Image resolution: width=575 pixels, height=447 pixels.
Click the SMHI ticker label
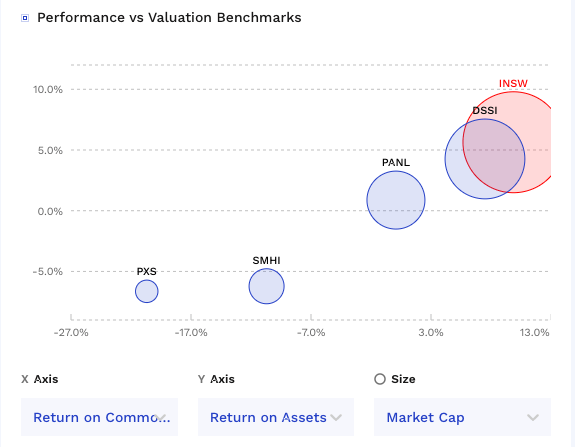(x=266, y=260)
